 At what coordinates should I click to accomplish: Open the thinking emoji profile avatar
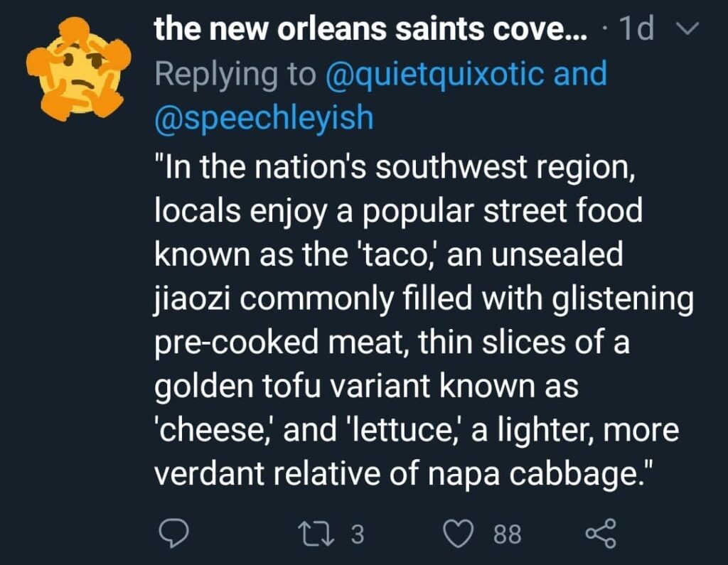[x=79, y=68]
